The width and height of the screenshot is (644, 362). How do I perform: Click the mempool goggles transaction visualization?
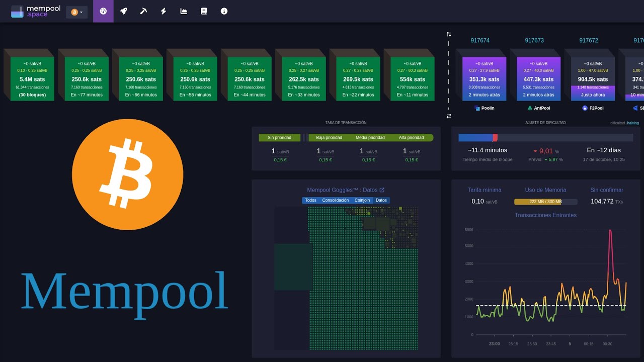coord(346,278)
